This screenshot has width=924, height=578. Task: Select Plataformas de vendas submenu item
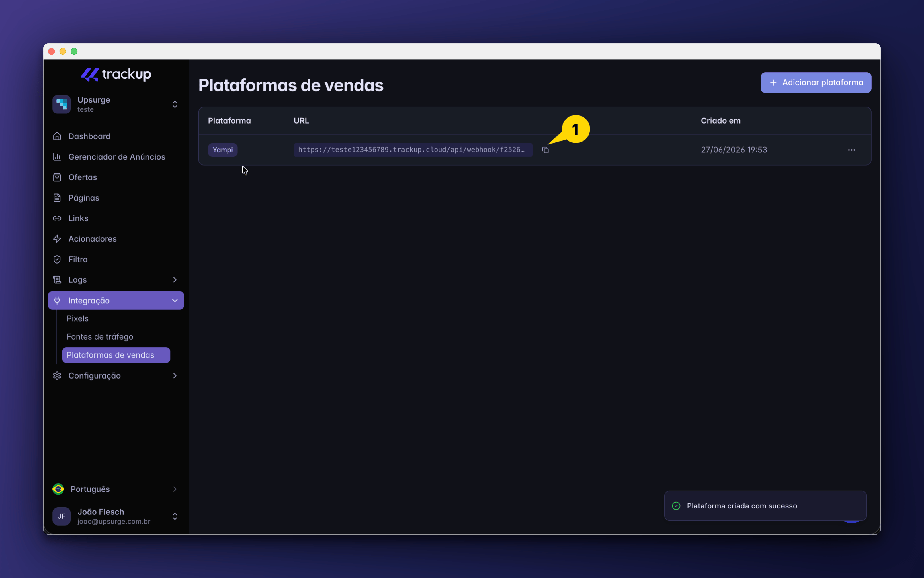(116, 355)
